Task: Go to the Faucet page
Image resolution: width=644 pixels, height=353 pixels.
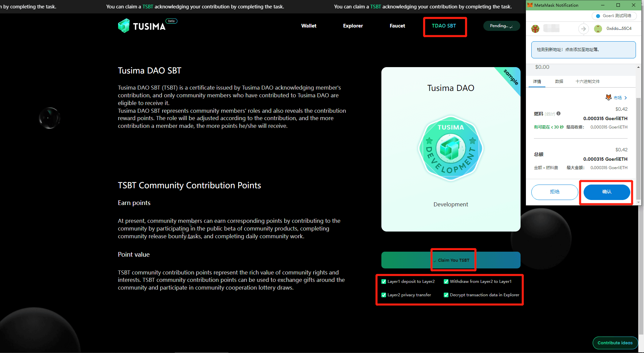Action: (397, 26)
